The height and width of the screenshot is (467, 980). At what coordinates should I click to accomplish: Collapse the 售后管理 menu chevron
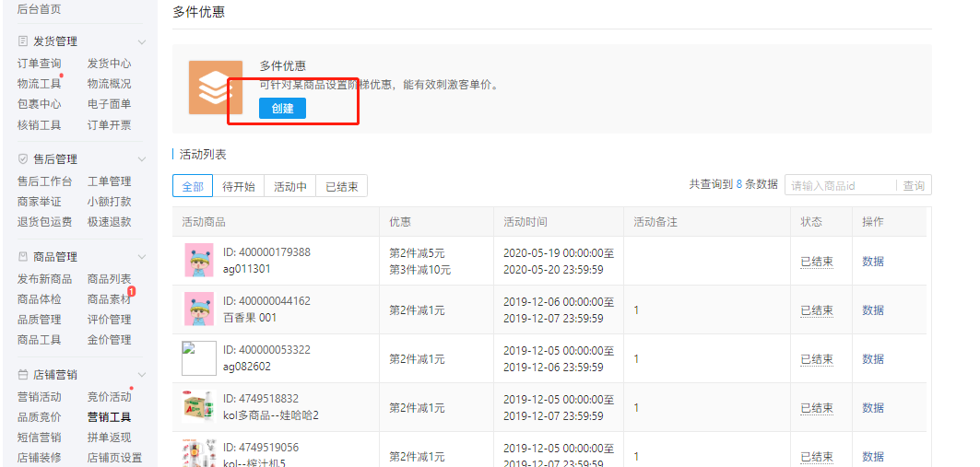(142, 160)
